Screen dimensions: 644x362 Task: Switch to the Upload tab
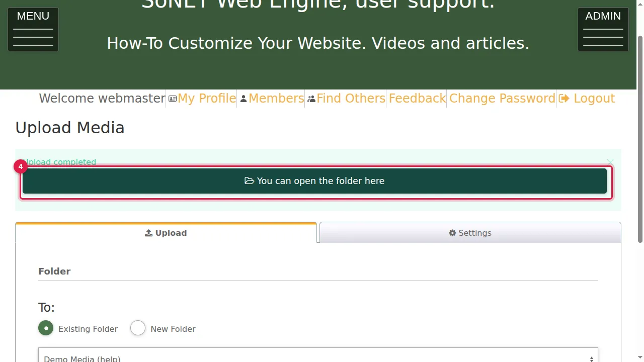(x=166, y=233)
